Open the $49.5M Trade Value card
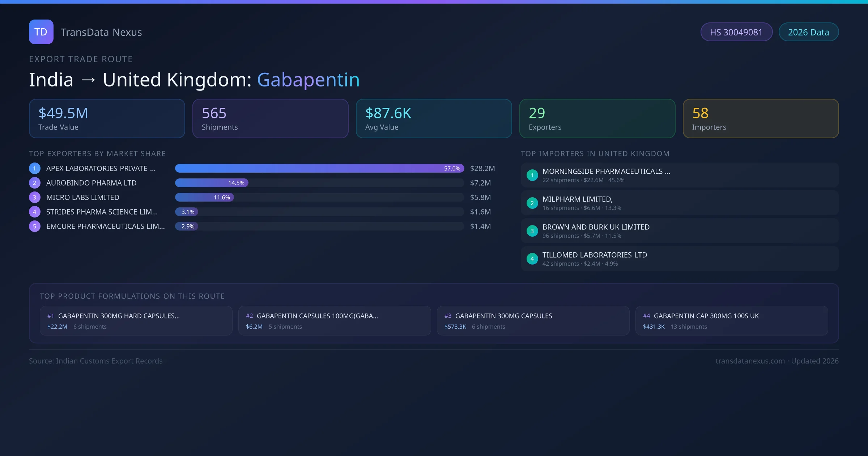Image resolution: width=868 pixels, height=456 pixels. [x=107, y=119]
